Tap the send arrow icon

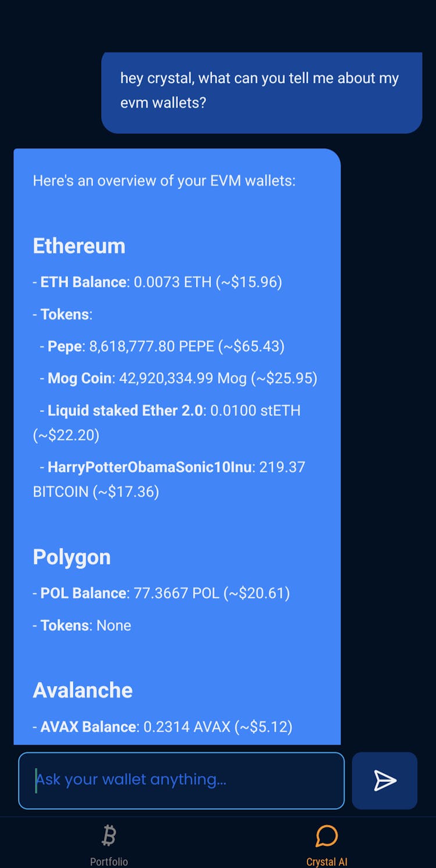(x=385, y=781)
